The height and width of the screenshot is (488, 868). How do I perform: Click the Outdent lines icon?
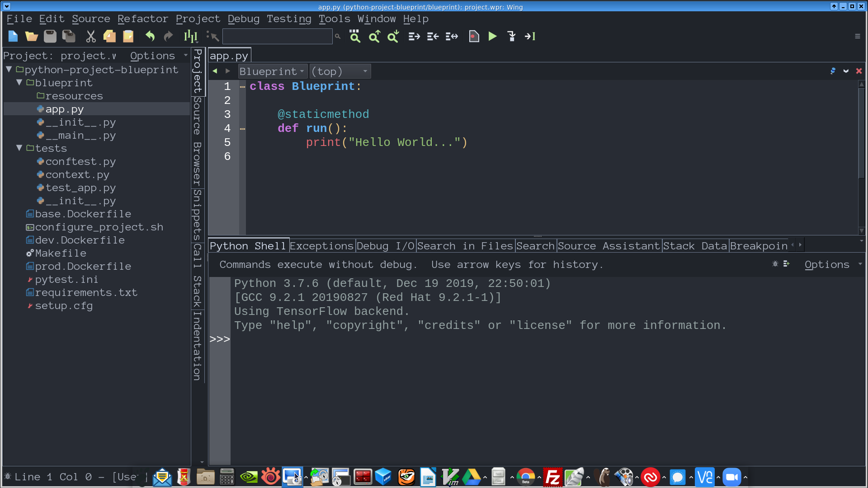pyautogui.click(x=433, y=36)
